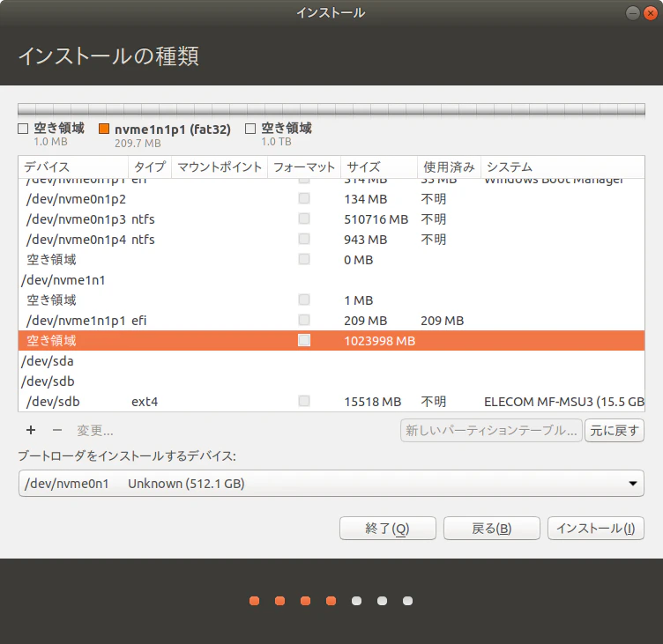Sort by フォーマット column header
Screen dimensions: 663x644
pyautogui.click(x=304, y=167)
